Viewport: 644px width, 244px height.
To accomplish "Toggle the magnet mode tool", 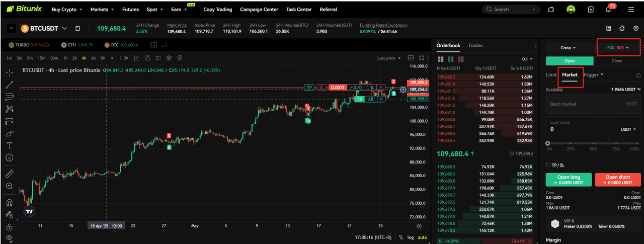I will (9, 203).
